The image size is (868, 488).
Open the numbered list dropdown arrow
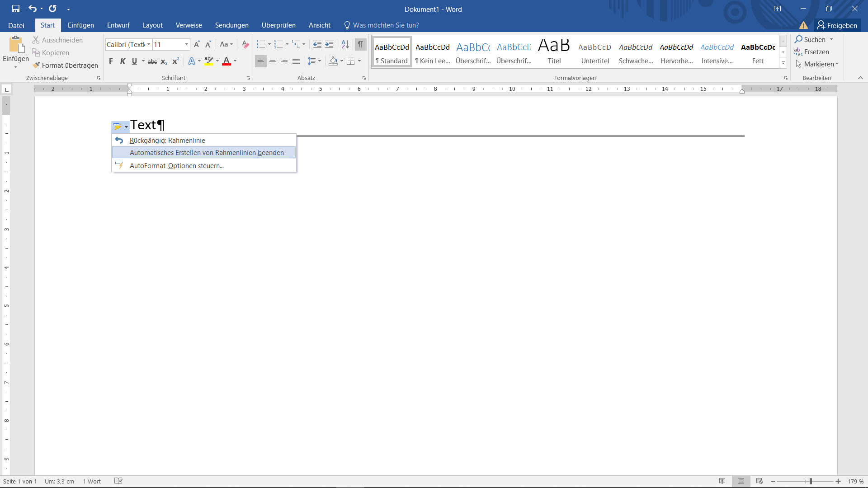click(x=287, y=44)
